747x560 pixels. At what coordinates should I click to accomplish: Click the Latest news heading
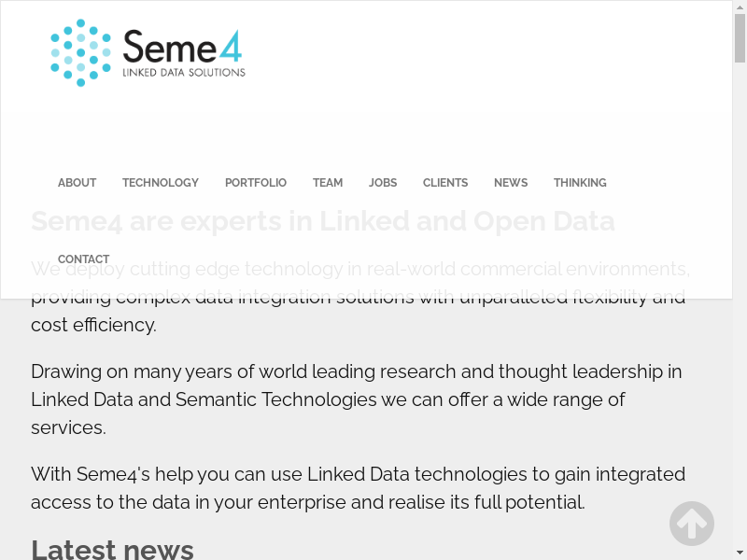(112, 548)
